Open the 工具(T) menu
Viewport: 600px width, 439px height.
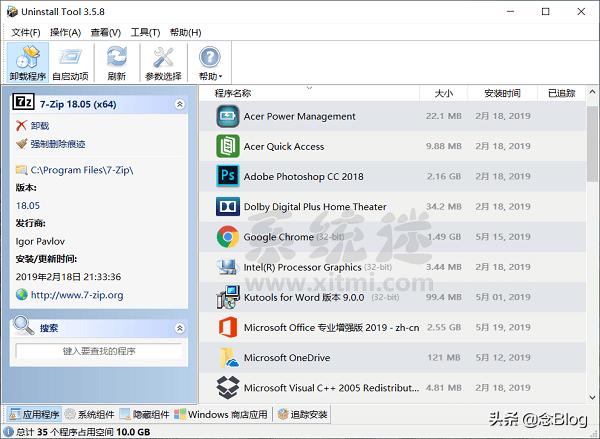tap(145, 33)
